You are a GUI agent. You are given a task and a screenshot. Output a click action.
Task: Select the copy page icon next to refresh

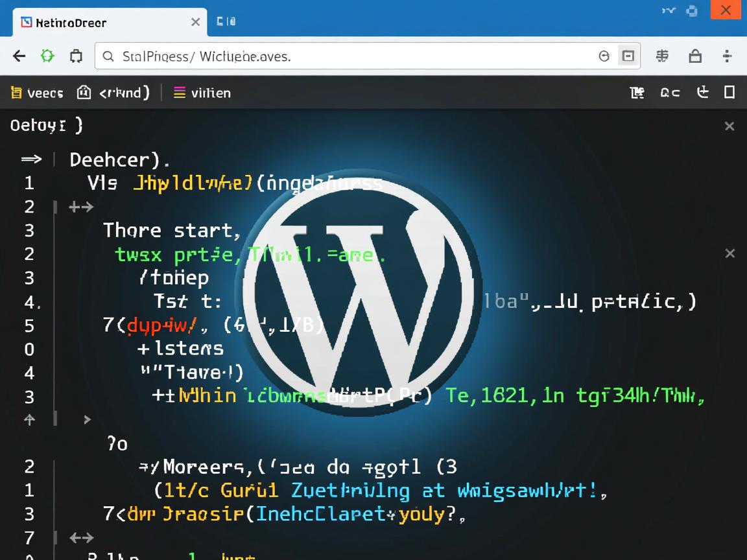(x=76, y=56)
